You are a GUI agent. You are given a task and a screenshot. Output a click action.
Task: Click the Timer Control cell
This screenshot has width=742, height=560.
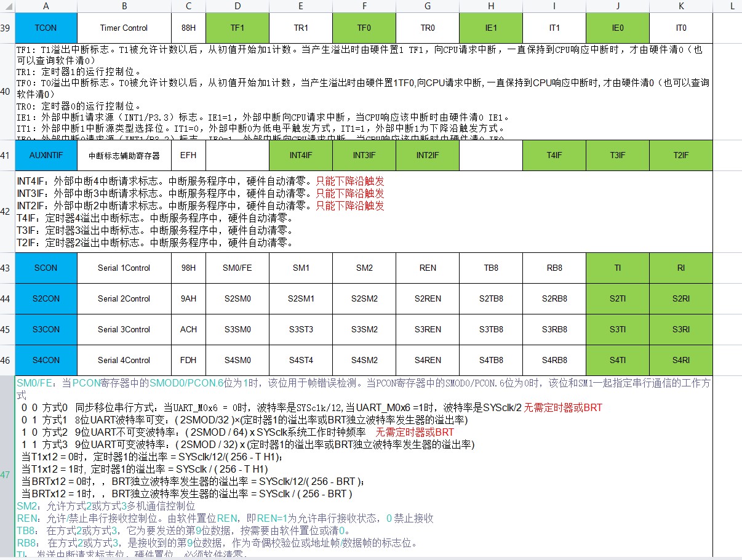[x=124, y=28]
